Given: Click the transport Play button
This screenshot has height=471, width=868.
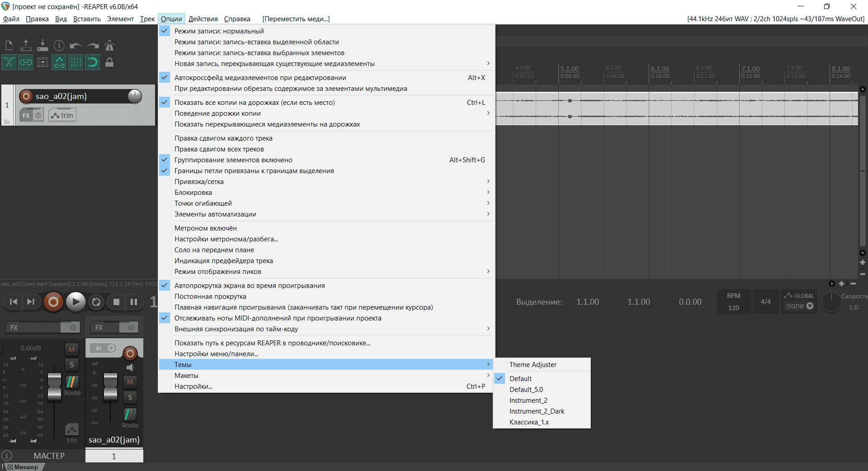Looking at the screenshot, I should [75, 302].
